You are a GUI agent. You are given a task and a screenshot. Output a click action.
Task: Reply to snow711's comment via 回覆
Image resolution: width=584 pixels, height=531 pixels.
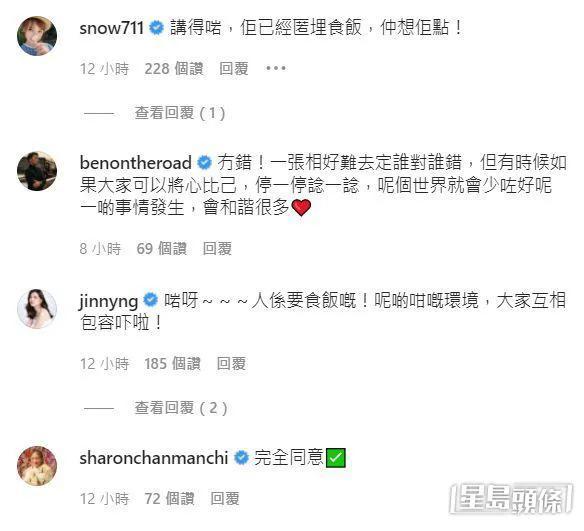pos(234,69)
